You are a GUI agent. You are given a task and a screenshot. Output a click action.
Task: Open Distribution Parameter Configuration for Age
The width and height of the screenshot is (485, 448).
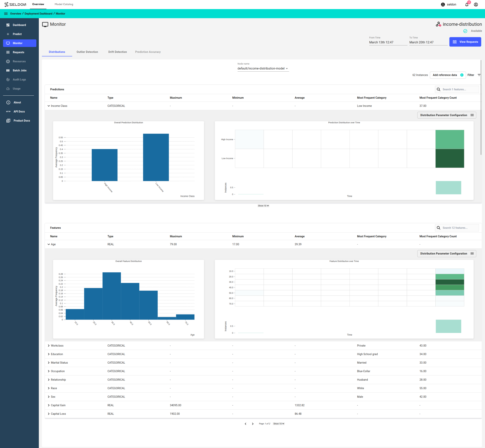447,254
